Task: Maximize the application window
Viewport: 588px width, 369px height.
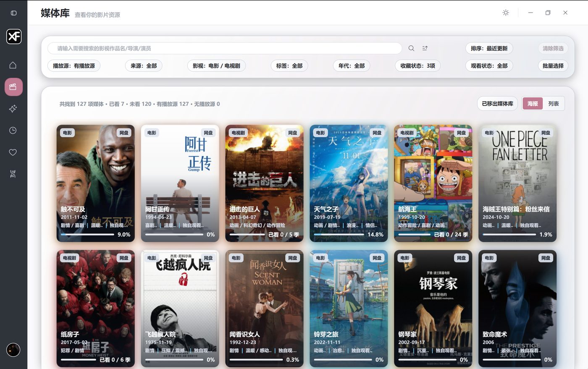Action: coord(548,13)
